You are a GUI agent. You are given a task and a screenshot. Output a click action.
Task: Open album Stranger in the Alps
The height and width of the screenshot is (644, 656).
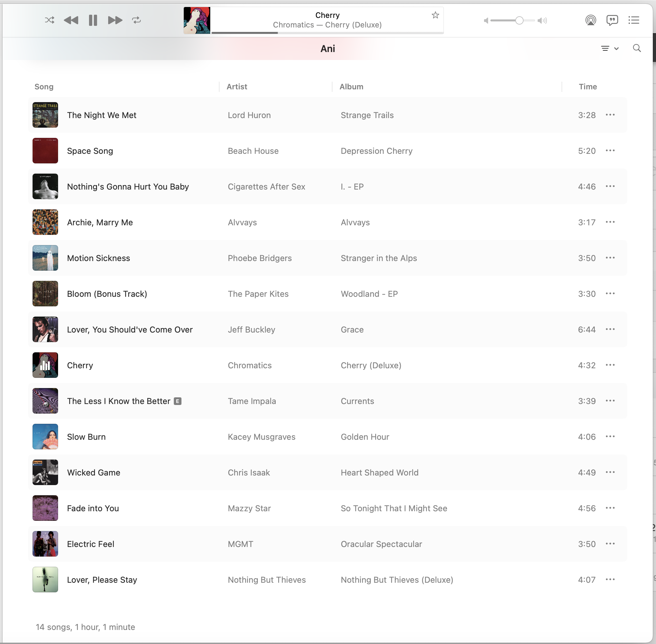[x=379, y=258]
